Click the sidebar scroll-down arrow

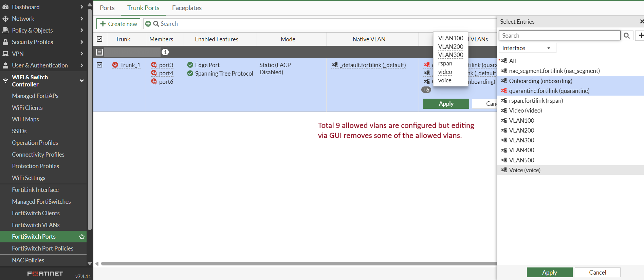click(90, 263)
